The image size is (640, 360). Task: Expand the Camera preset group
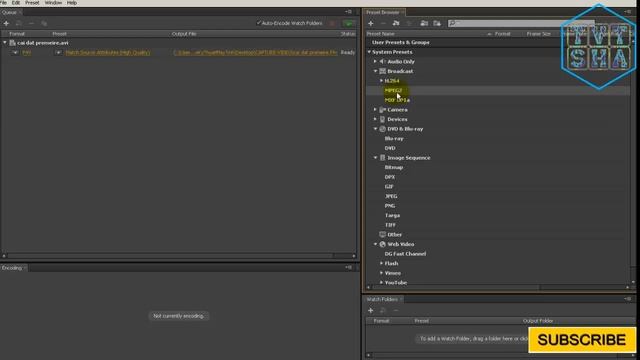coord(375,109)
